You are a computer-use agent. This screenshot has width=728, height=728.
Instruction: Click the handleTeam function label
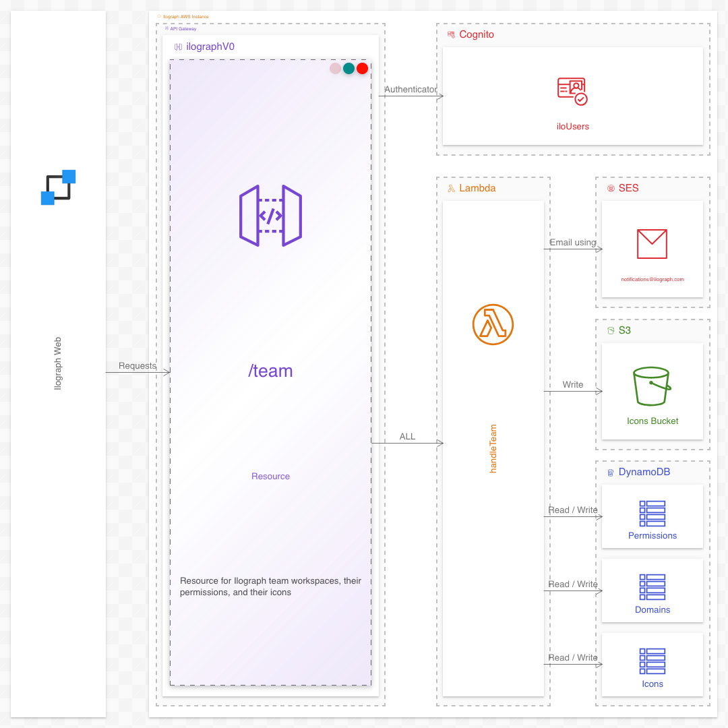pyautogui.click(x=493, y=448)
